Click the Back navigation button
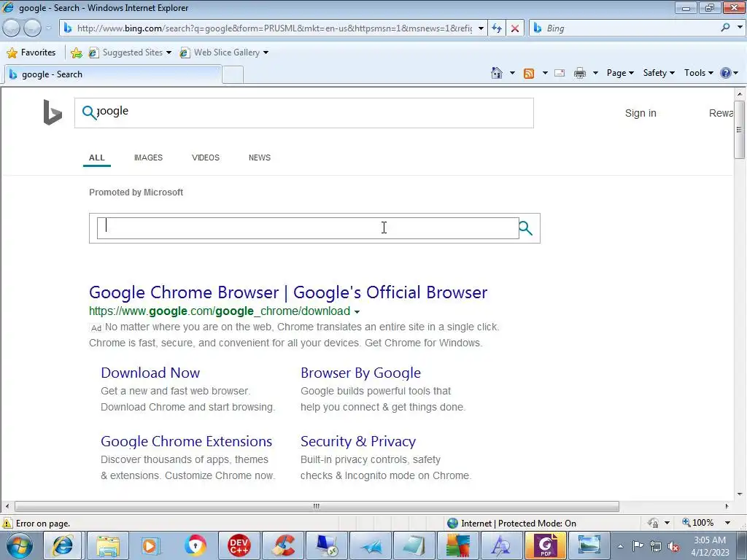This screenshot has height=560, width=747. click(12, 28)
